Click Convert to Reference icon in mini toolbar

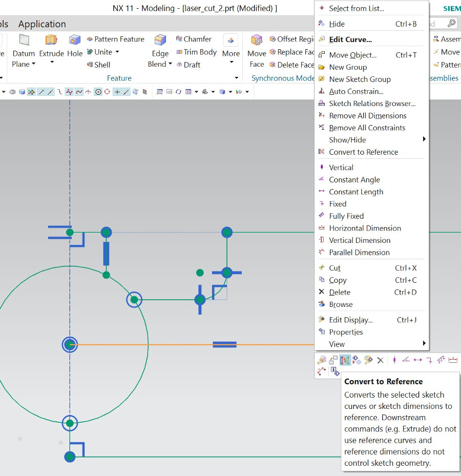[x=345, y=360]
